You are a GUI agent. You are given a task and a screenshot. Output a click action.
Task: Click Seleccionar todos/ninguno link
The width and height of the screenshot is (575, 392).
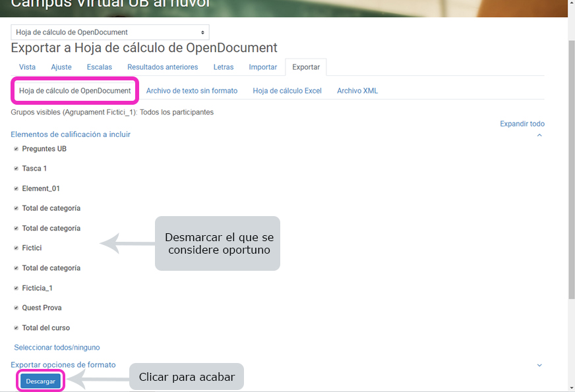(57, 347)
